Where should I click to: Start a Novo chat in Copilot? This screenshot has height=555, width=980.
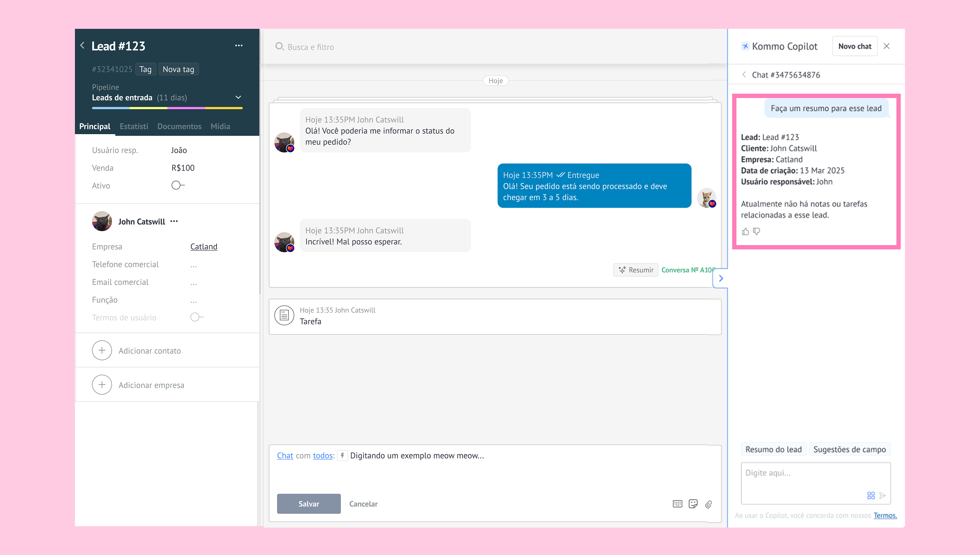(855, 46)
